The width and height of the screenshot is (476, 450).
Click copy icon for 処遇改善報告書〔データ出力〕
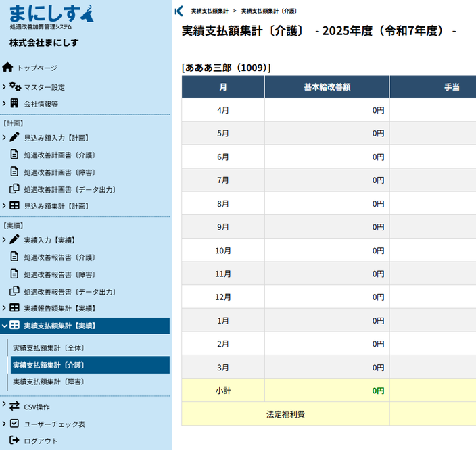pyautogui.click(x=14, y=291)
